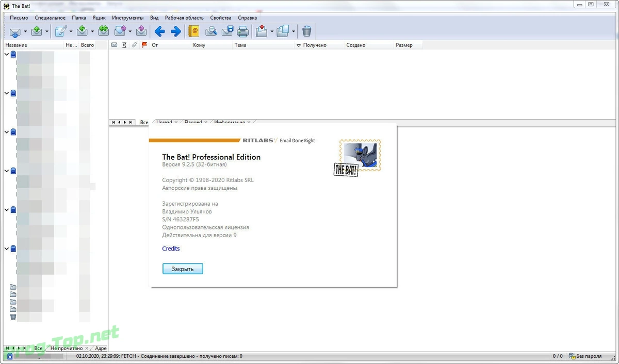Click the paperclip attachment column header
This screenshot has width=619, height=364.
[x=134, y=45]
